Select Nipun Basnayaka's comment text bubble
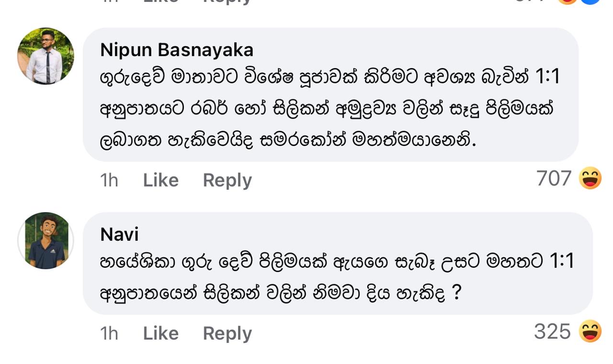Screen dimensions: 613x364 coord(330,94)
